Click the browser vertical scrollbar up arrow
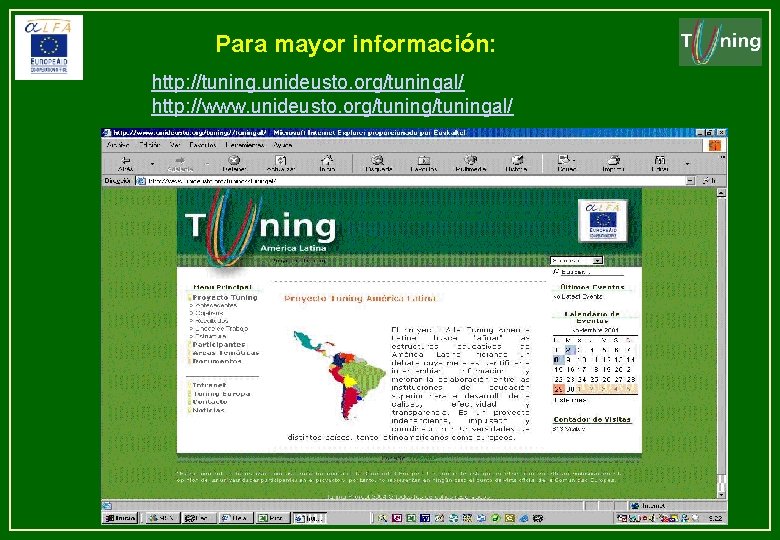This screenshot has width=780, height=540. tap(722, 193)
